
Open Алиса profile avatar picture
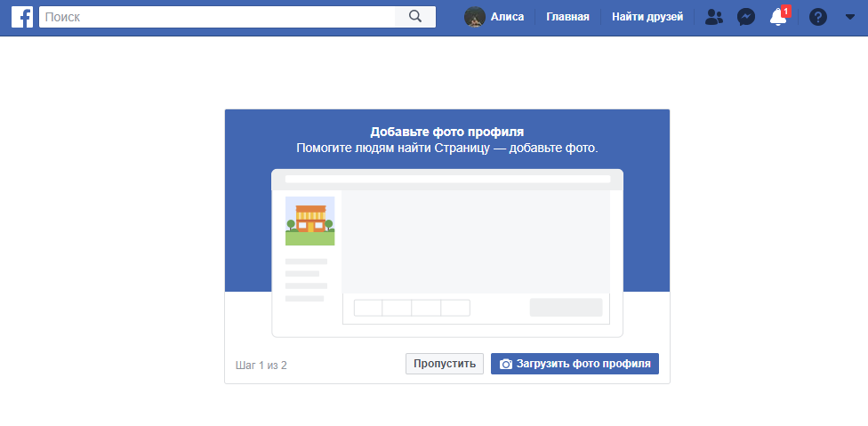474,17
